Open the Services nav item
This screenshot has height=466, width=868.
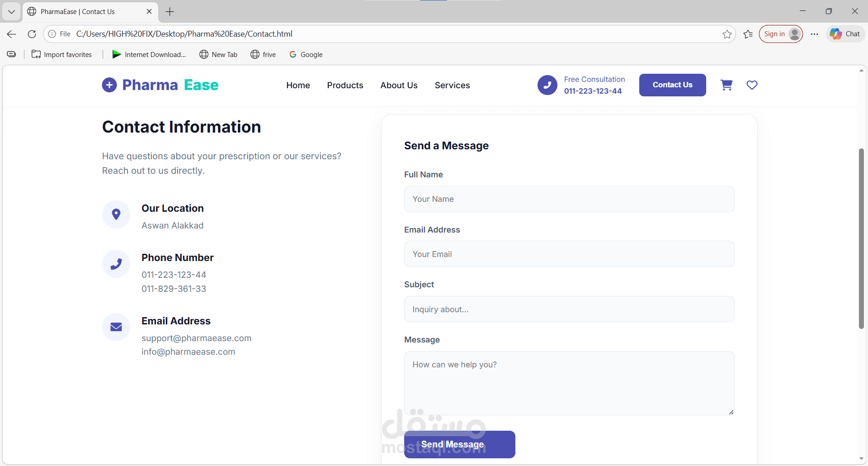(x=452, y=86)
